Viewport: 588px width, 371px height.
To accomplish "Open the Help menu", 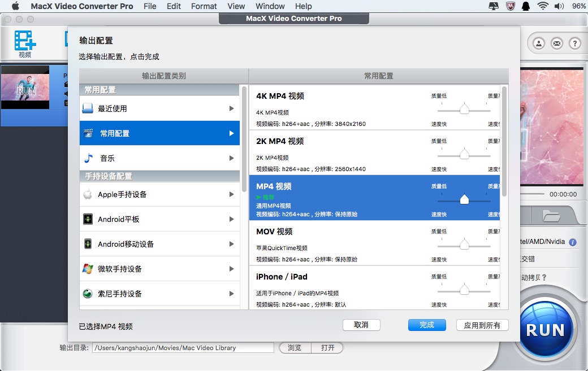I will point(304,6).
